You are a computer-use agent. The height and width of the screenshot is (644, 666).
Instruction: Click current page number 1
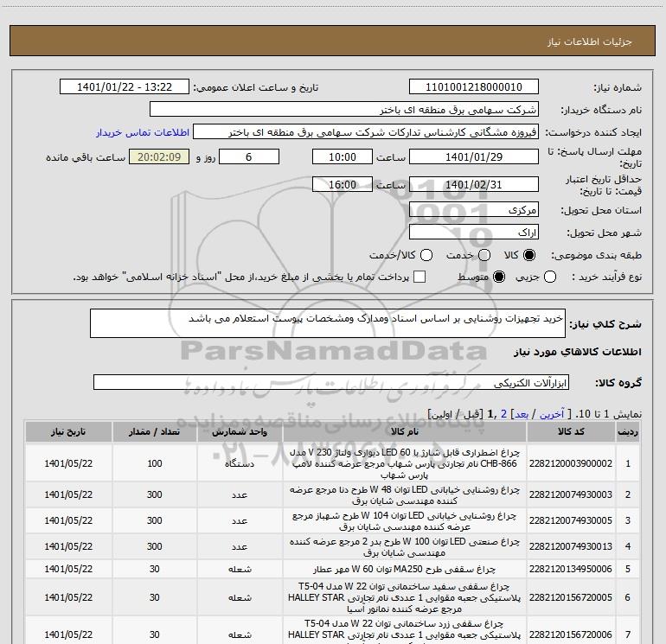click(490, 414)
